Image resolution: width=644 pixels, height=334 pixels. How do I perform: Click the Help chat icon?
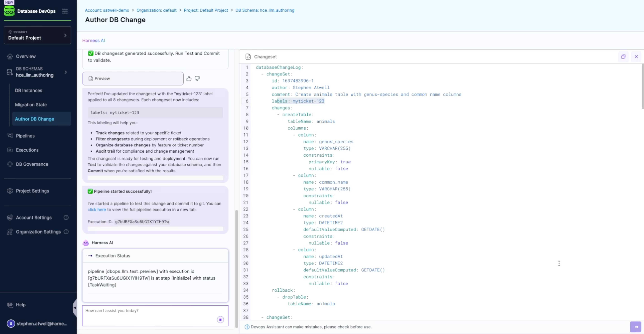pyautogui.click(x=10, y=305)
